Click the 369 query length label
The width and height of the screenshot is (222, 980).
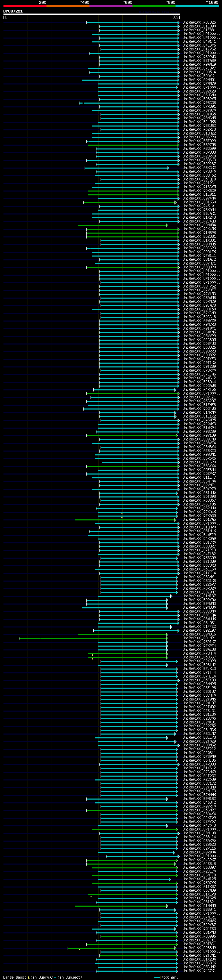tap(175, 17)
